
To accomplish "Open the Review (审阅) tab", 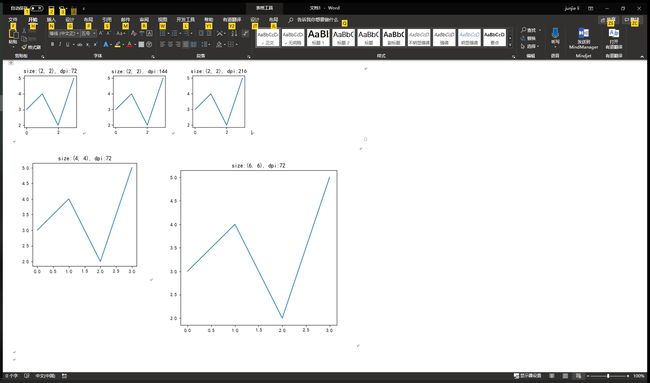I will 144,19.
